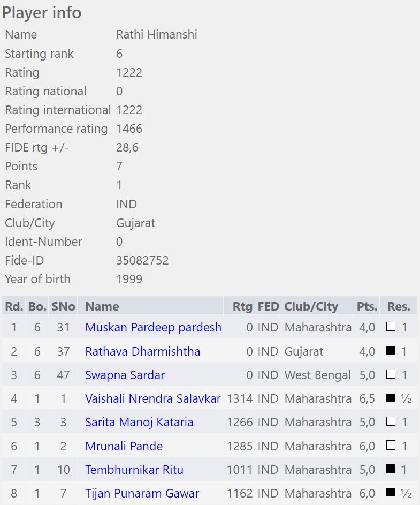This screenshot has height=505, width=420.
Task: Click the Pts. column header
Action: 366,306
